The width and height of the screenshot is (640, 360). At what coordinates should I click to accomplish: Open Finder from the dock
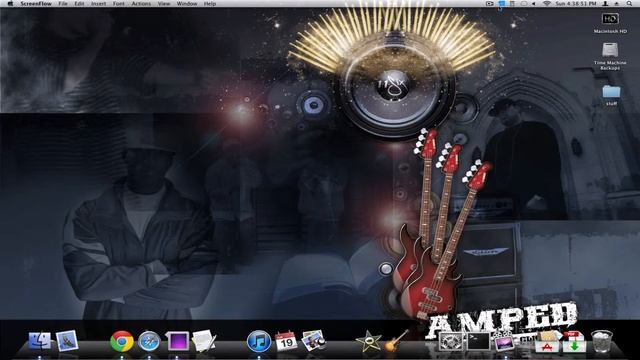[40, 340]
